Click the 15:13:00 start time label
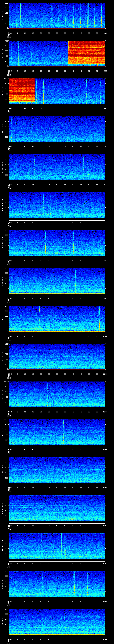This screenshot has height=644, width=114. pos(9,487)
